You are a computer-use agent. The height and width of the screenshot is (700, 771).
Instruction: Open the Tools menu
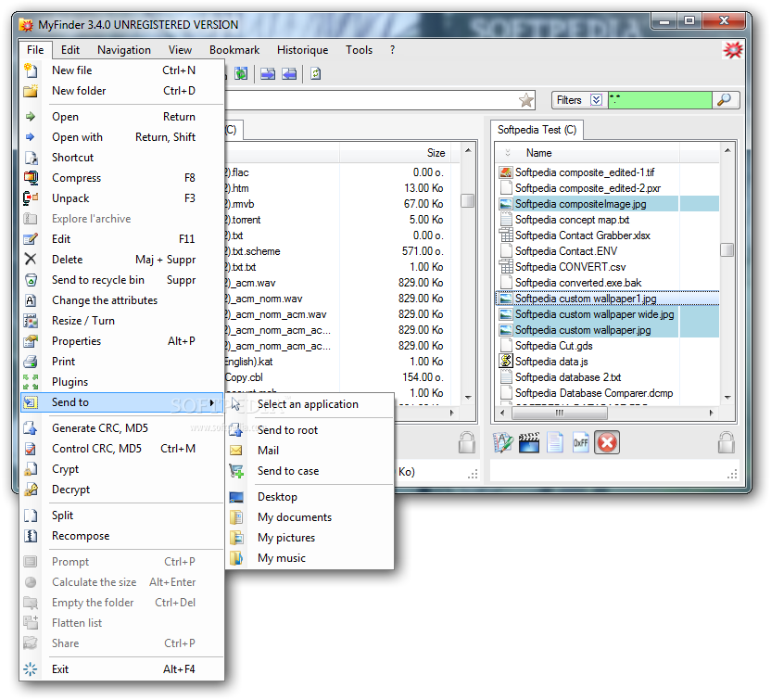coord(359,50)
